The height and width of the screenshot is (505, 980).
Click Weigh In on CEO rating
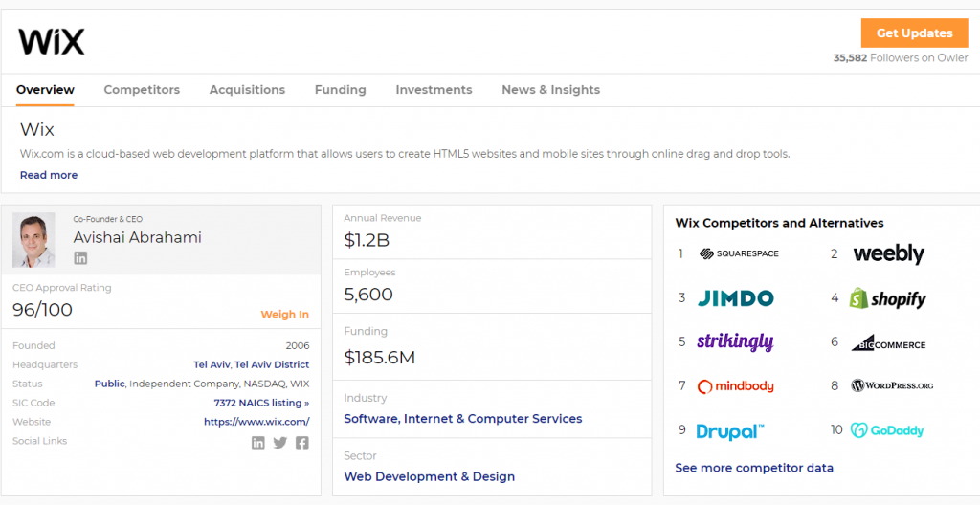[x=285, y=315]
